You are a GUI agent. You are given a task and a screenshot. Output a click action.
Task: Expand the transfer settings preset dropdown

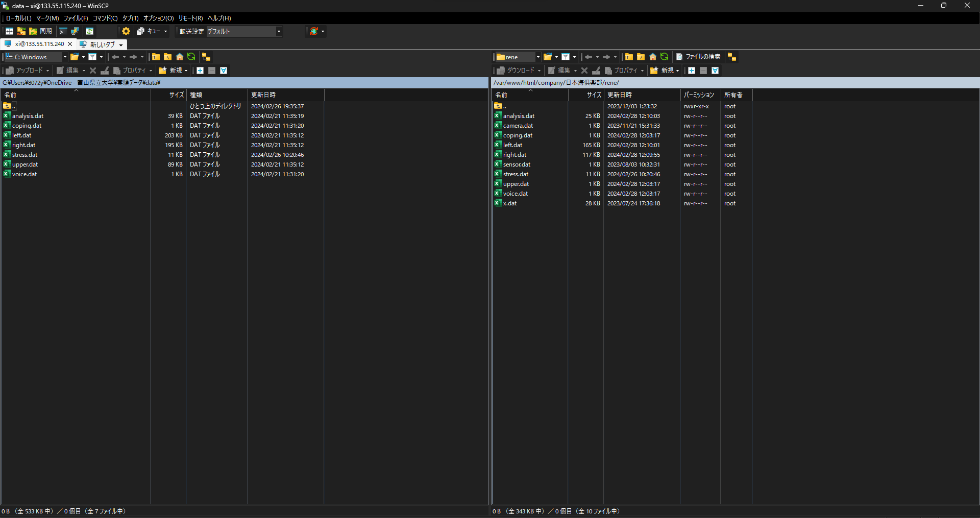pos(279,31)
